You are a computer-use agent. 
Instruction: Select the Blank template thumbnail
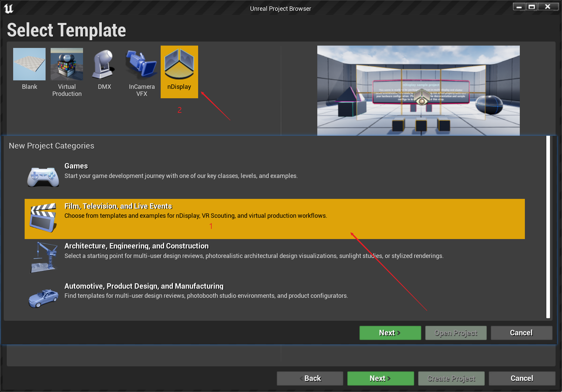tap(29, 64)
